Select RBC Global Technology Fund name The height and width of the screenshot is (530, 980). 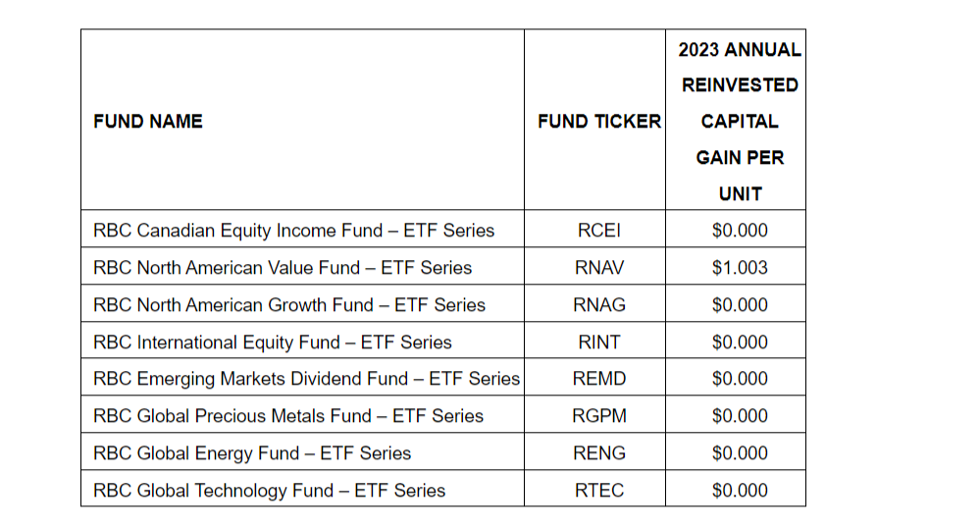coord(269,491)
